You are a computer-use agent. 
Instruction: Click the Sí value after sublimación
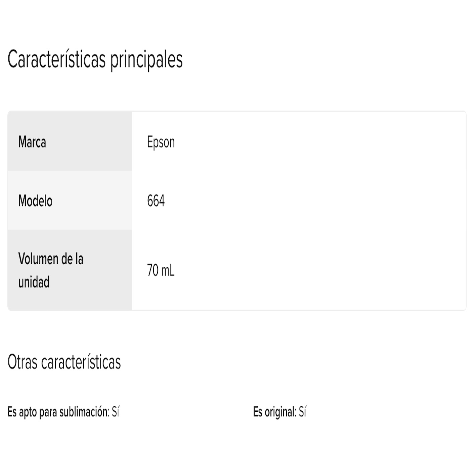pos(116,412)
